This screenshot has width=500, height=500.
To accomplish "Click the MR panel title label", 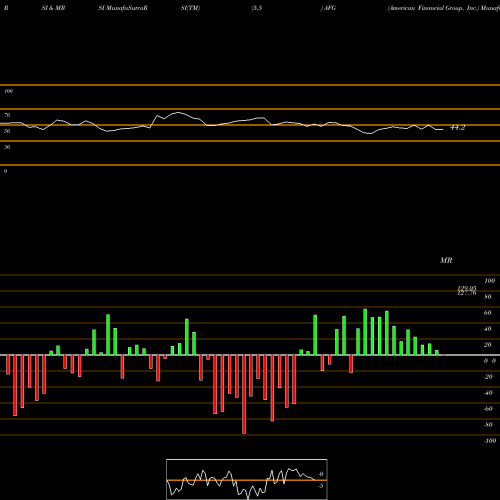I will [x=446, y=260].
